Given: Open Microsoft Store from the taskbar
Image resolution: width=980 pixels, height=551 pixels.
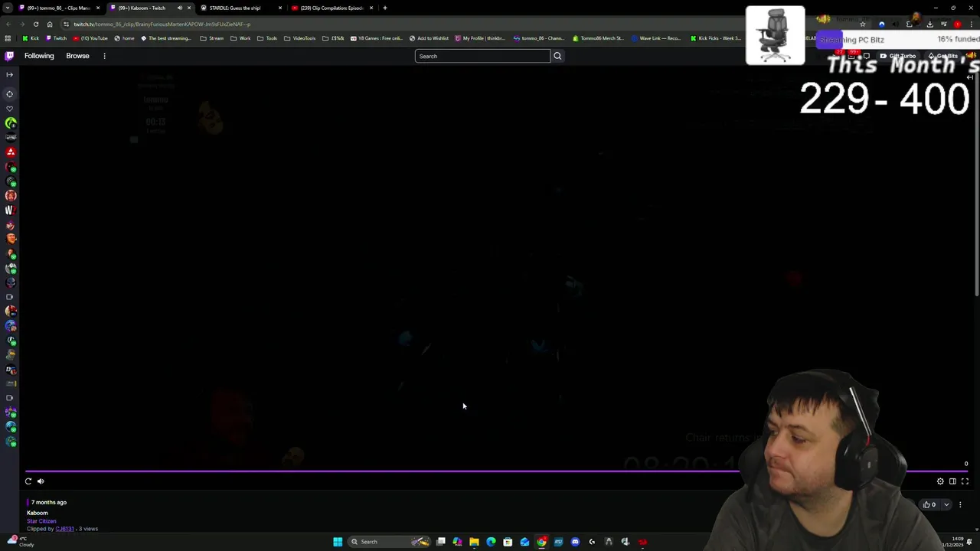Looking at the screenshot, I should pyautogui.click(x=508, y=542).
